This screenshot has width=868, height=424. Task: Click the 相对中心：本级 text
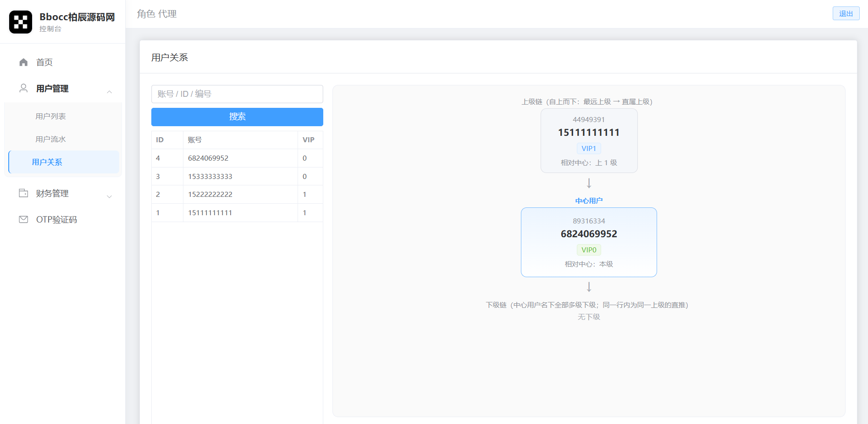[x=589, y=264]
